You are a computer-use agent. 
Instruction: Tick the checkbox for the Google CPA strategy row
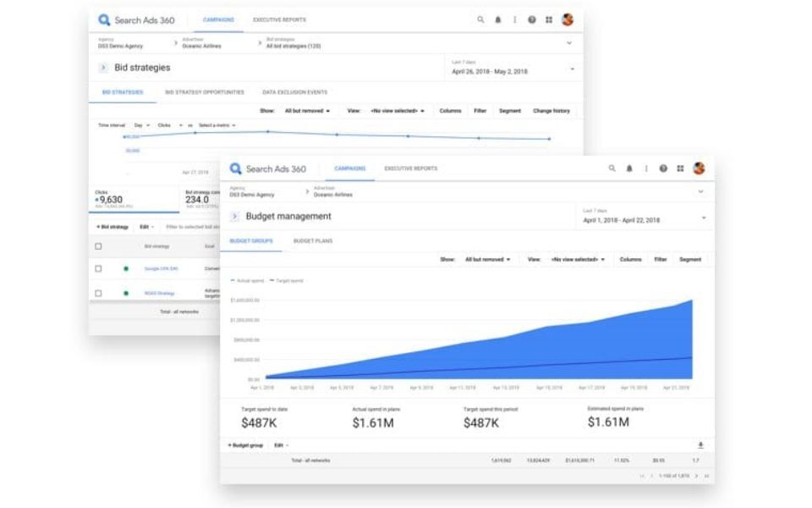(x=98, y=268)
